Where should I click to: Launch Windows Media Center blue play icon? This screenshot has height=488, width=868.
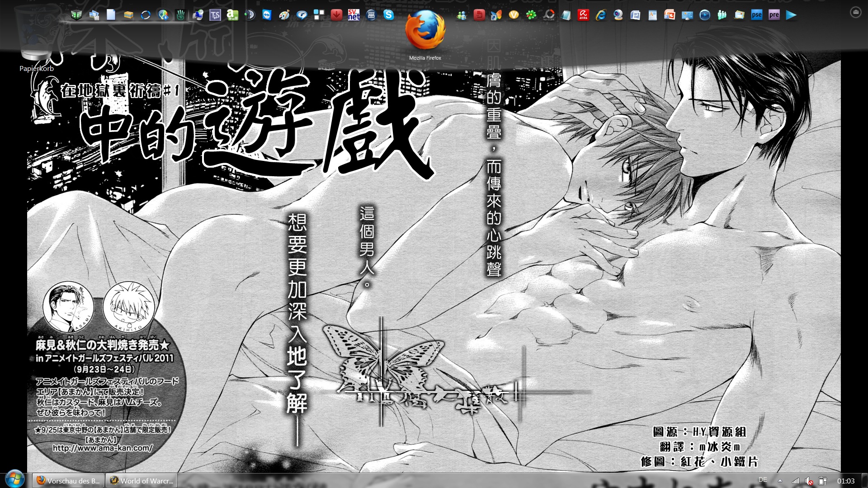[704, 15]
